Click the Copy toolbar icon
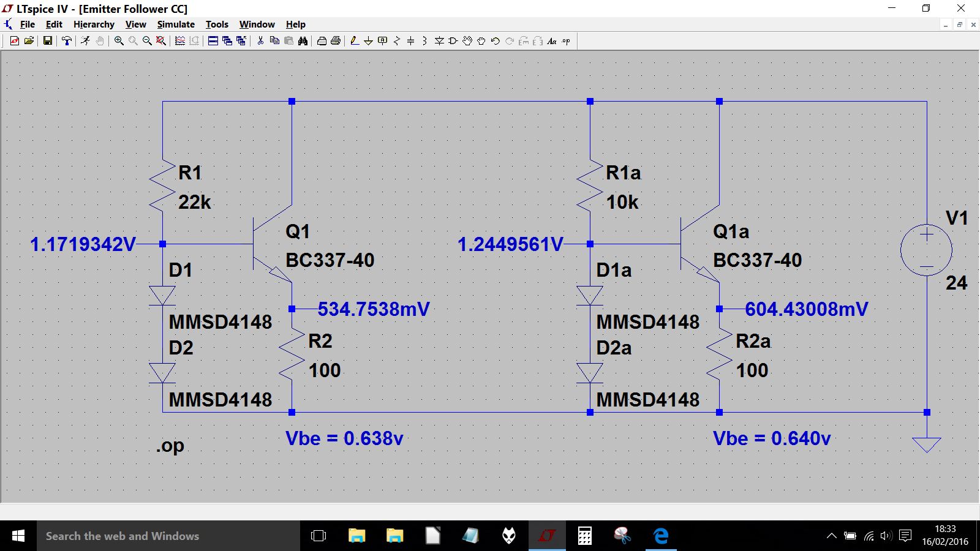Image resolution: width=980 pixels, height=551 pixels. pyautogui.click(x=274, y=41)
